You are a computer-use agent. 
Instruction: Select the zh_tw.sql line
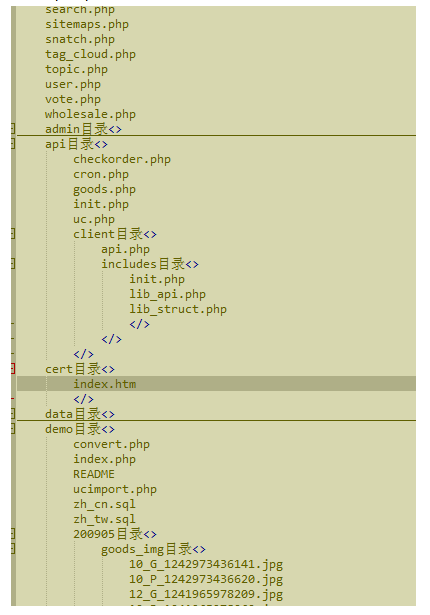(104, 519)
